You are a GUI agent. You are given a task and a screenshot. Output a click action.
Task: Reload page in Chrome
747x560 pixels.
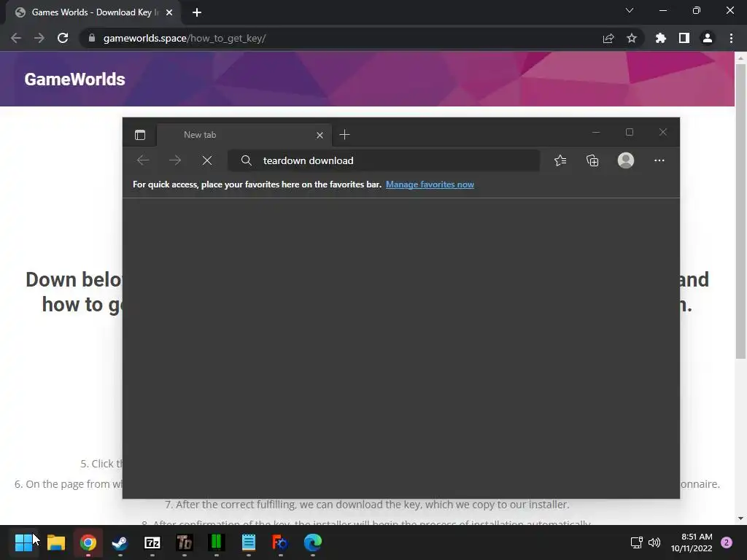click(63, 38)
